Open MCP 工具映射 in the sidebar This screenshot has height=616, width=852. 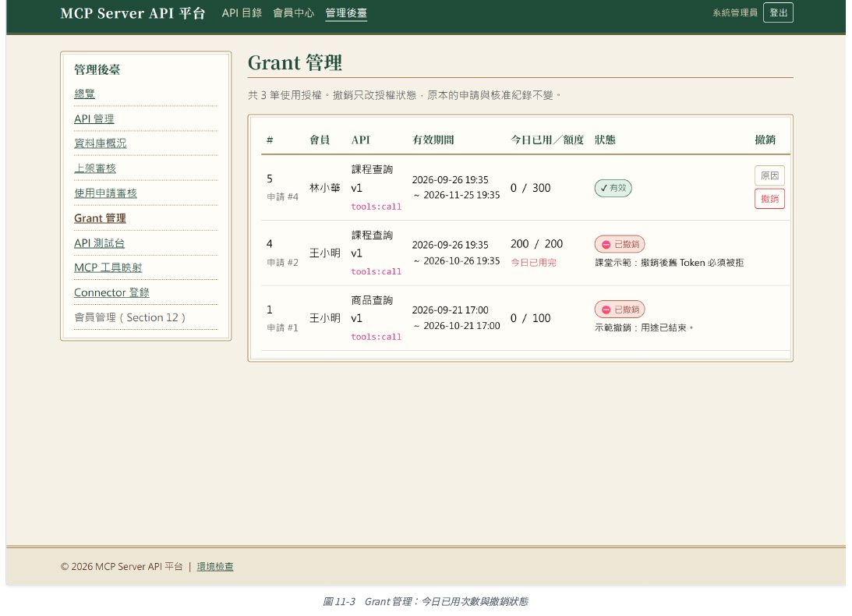tap(108, 267)
